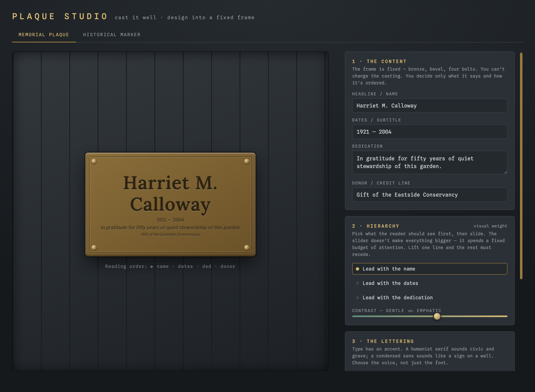Click Gift of the Eastside Conservancy on plaque
Viewport: 535px width, 392px height.
tap(170, 234)
